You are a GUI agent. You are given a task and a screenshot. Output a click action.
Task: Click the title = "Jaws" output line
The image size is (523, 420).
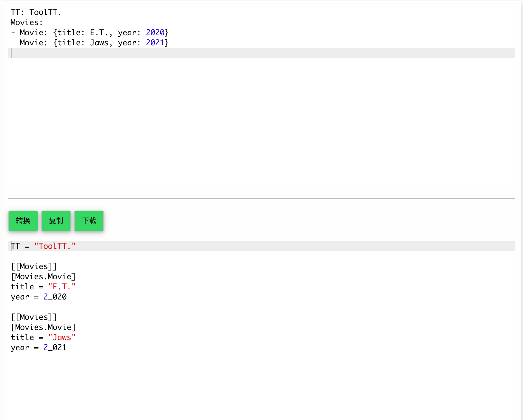[x=43, y=337]
